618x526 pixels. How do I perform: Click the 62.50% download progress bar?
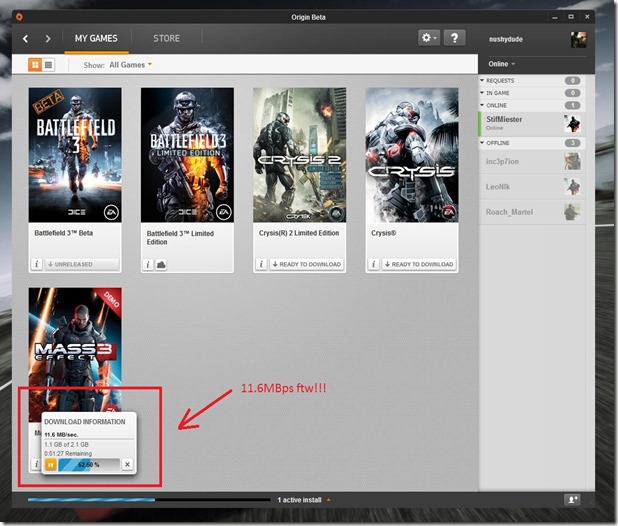coord(89,465)
